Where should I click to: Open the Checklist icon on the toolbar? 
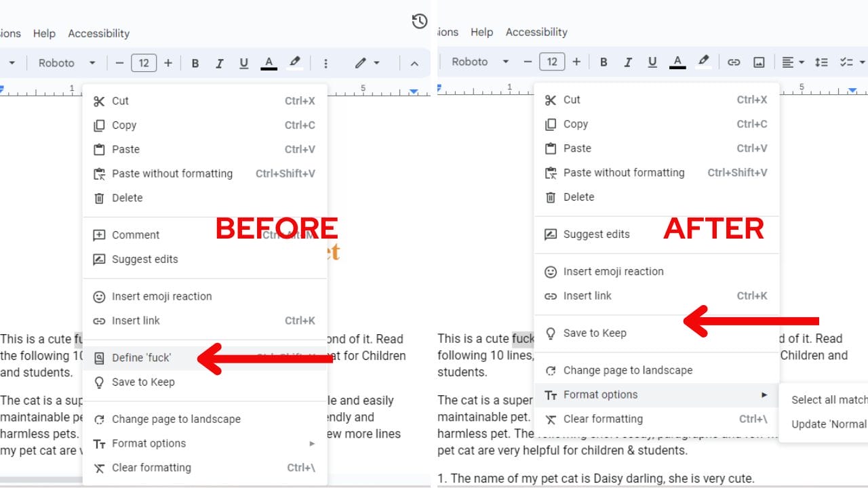point(846,62)
